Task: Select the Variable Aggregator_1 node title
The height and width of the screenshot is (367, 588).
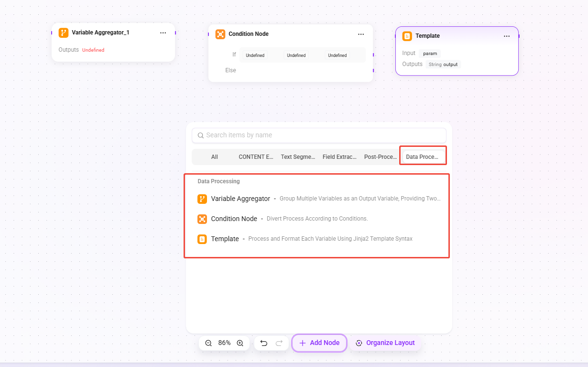Action: (100, 33)
